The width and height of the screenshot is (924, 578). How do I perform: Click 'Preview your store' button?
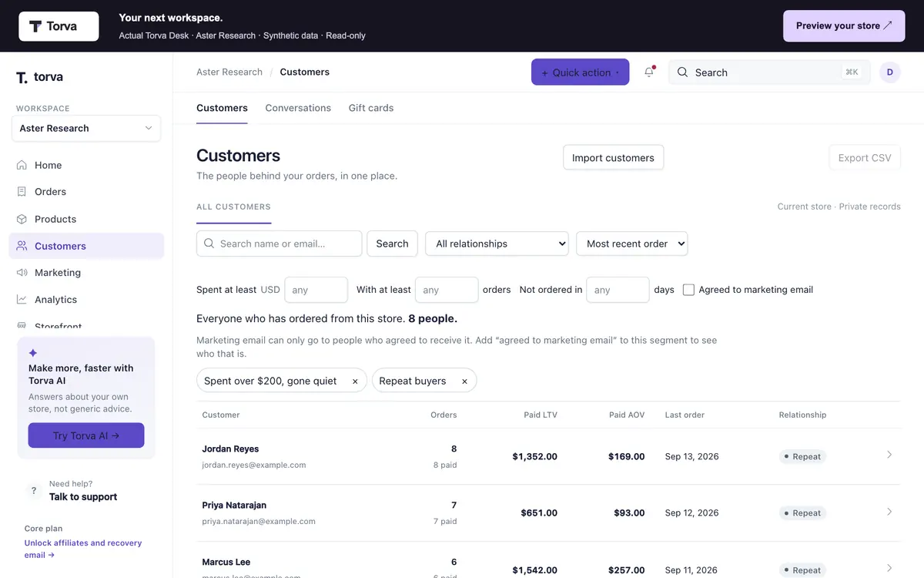844,26
